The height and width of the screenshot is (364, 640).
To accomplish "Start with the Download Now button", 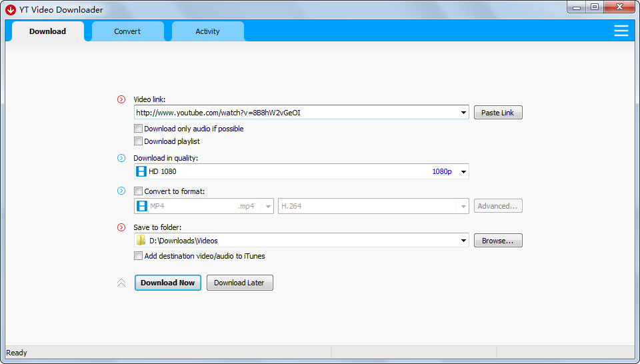I will click(168, 283).
